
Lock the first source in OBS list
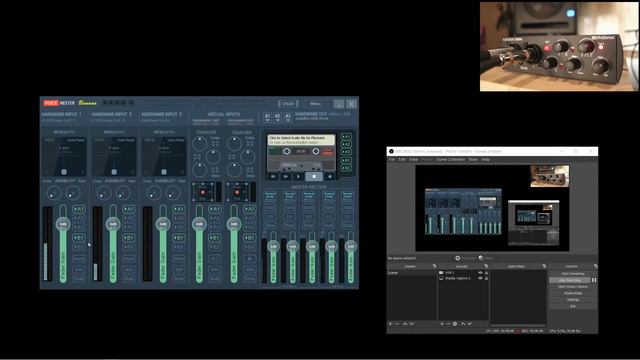click(486, 273)
